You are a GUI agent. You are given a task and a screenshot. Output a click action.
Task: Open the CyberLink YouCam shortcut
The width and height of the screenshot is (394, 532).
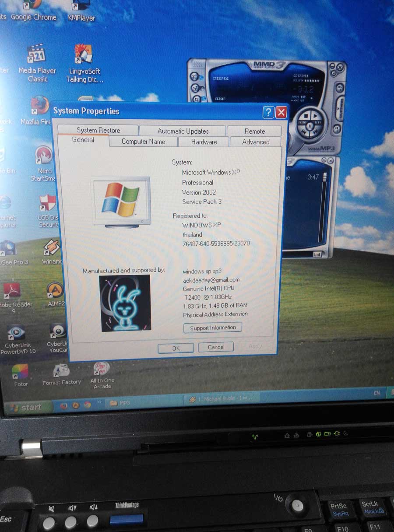click(57, 338)
